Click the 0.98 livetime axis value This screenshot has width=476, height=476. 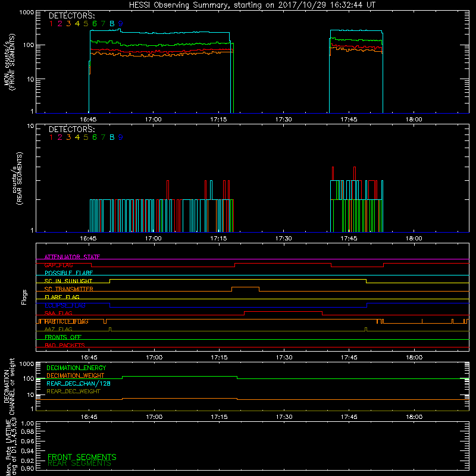28,432
